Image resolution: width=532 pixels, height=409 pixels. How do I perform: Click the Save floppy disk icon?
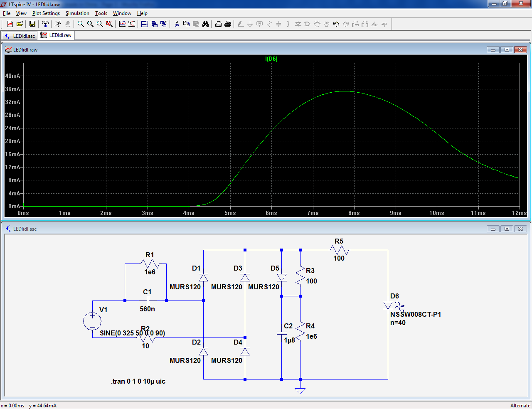click(x=32, y=24)
